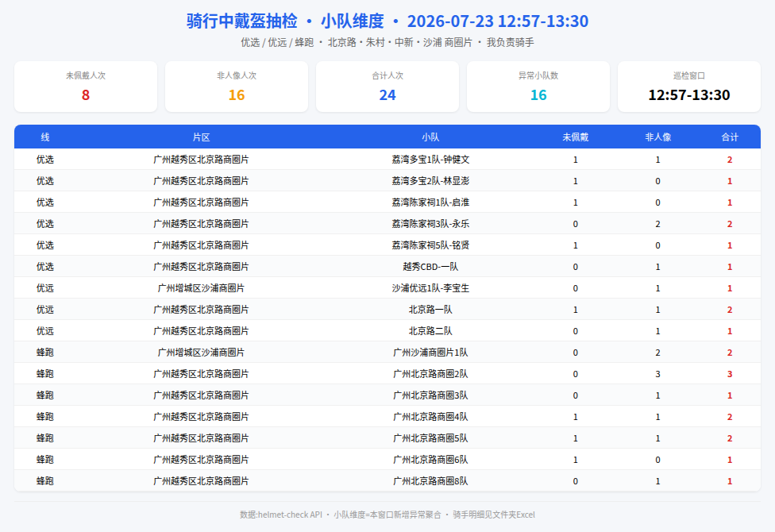Click the 巡检窗口 time value 12:57-13:30
Image resolution: width=775 pixels, height=532 pixels.
[x=689, y=95]
